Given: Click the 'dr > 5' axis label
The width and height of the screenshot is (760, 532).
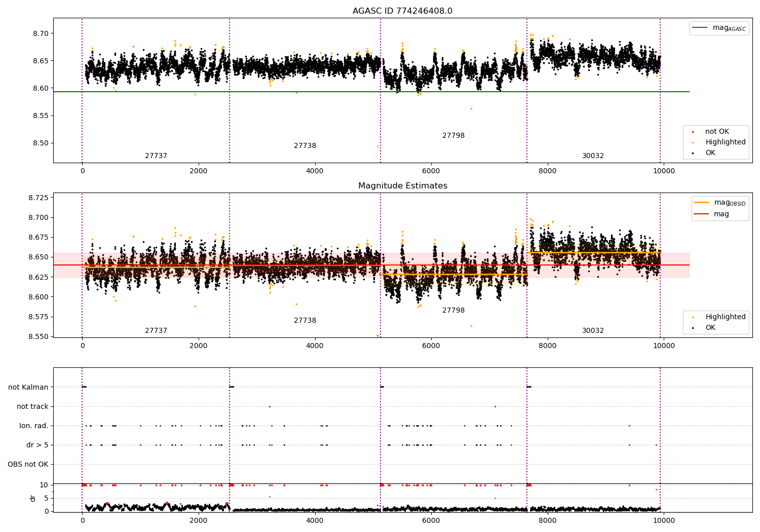Looking at the screenshot, I should 37,445.
